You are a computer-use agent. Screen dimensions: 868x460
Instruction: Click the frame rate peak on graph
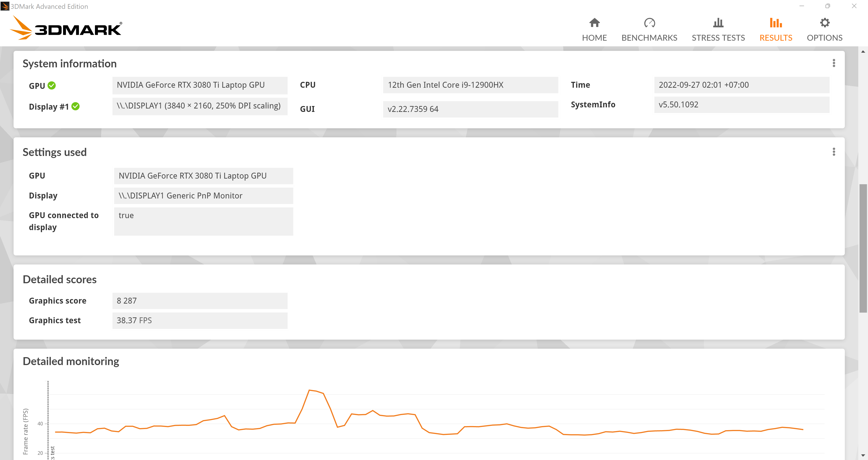(x=309, y=390)
